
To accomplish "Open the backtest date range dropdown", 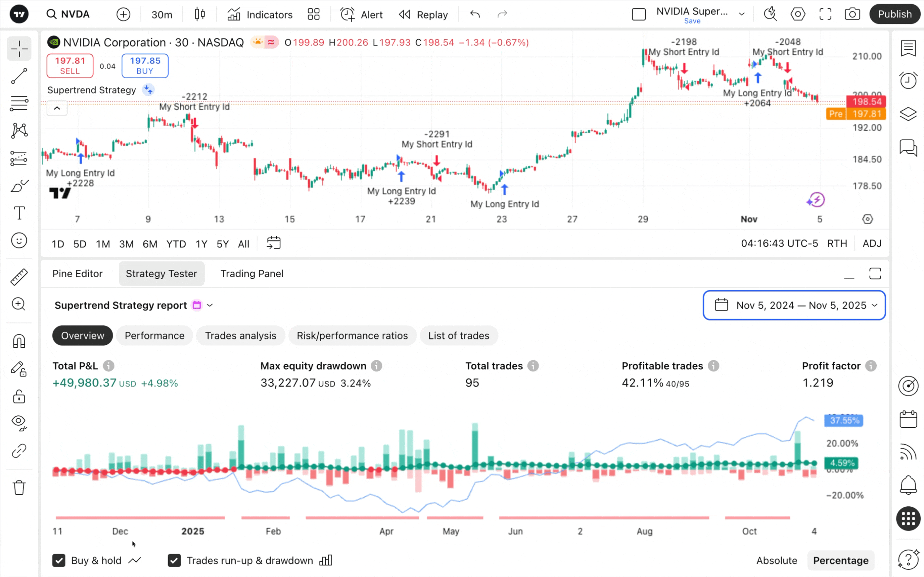I will pyautogui.click(x=794, y=305).
